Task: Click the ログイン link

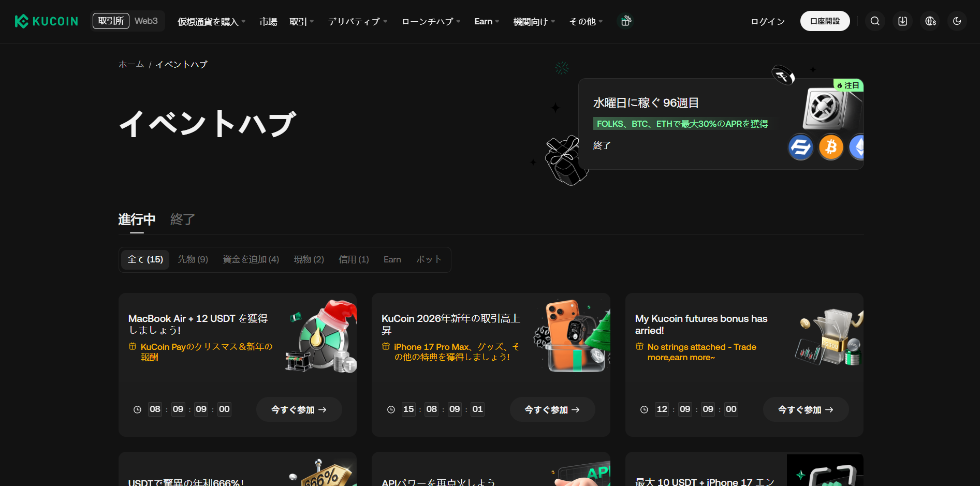Action: 768,22
